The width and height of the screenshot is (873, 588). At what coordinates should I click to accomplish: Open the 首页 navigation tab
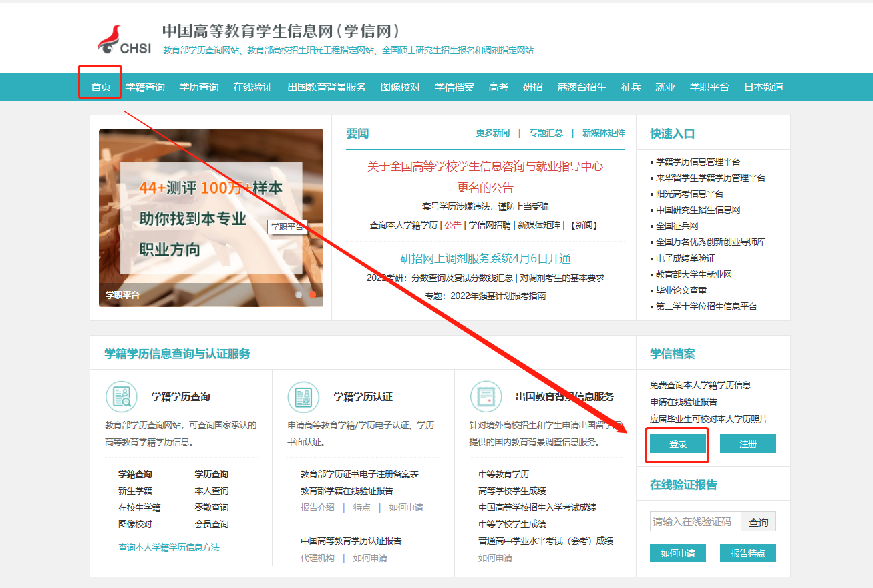point(101,87)
